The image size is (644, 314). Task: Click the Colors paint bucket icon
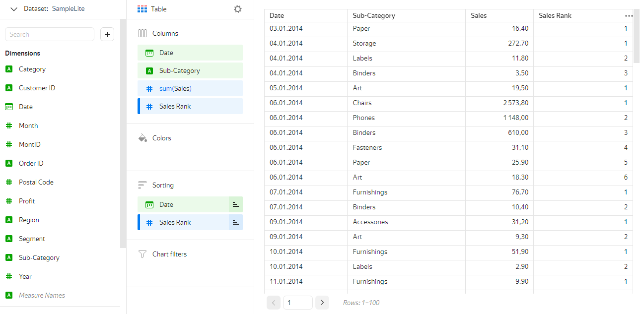click(143, 138)
